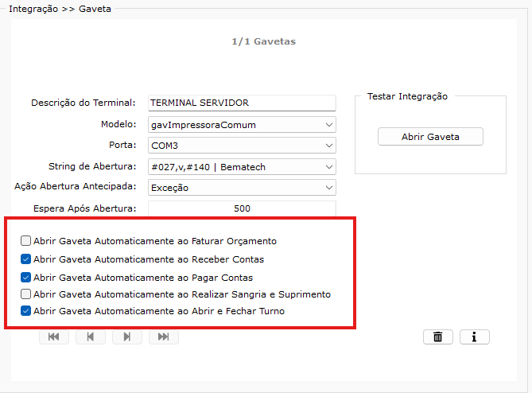Click the Integração >> Gaveta title
The height and width of the screenshot is (393, 532).
tap(60, 9)
